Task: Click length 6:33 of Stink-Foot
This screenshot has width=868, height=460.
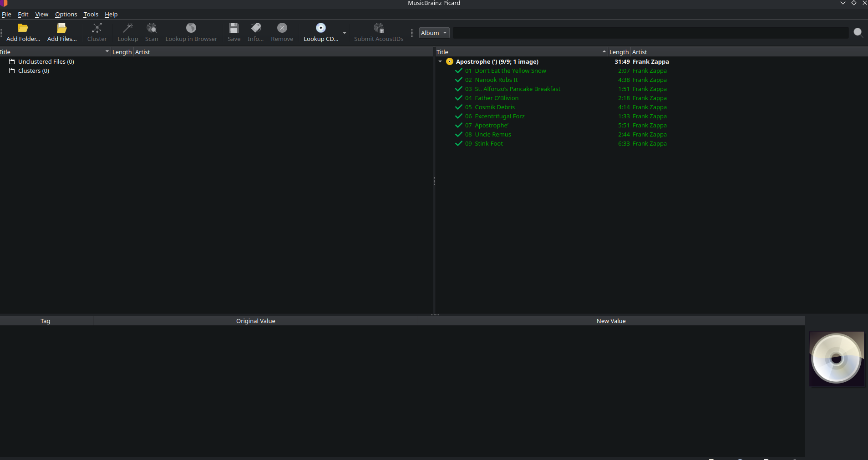Action: tap(624, 143)
